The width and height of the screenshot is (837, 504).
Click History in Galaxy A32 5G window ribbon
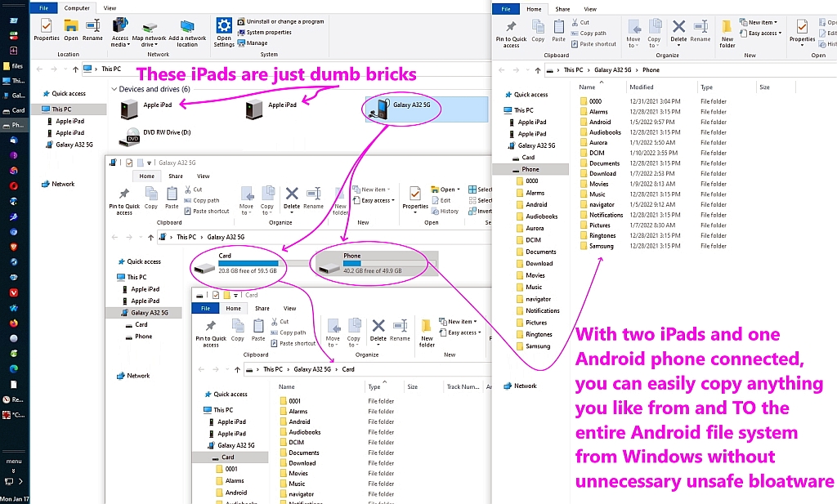tap(445, 212)
